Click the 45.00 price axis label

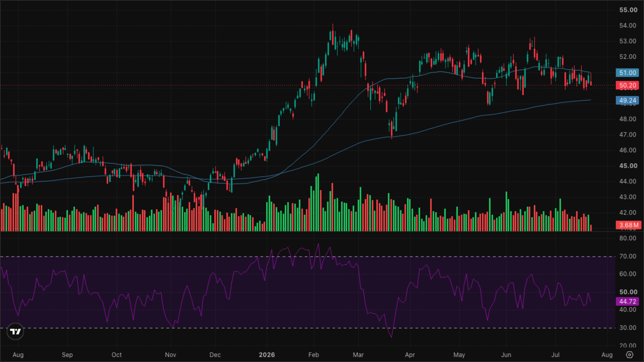pyautogui.click(x=628, y=166)
